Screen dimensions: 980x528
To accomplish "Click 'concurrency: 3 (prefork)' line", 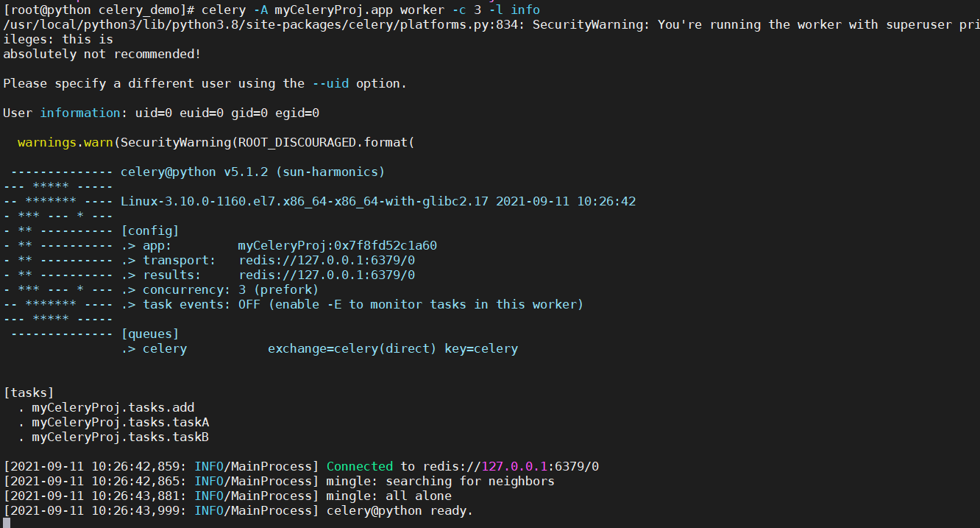I will tap(220, 290).
